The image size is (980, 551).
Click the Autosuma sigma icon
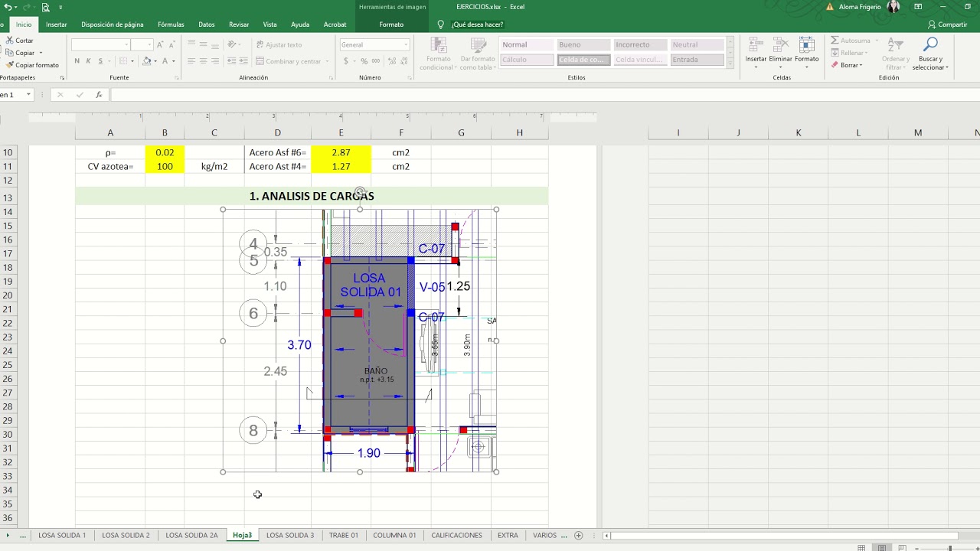pyautogui.click(x=835, y=41)
